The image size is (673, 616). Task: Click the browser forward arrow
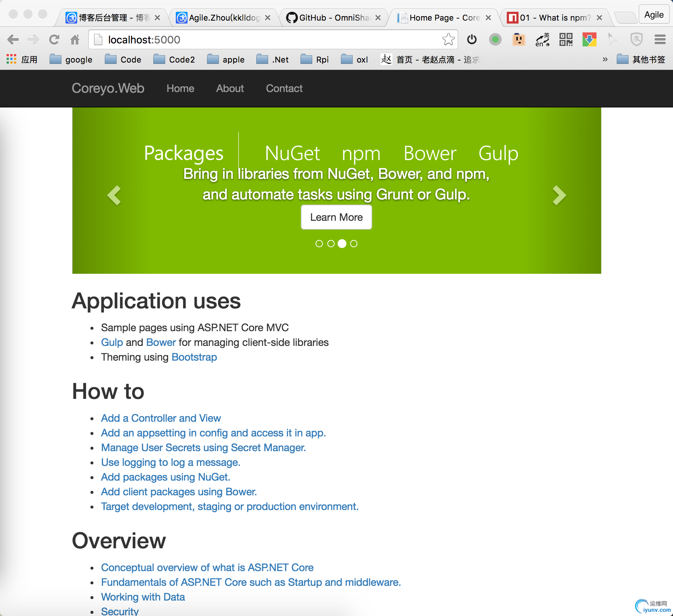[33, 39]
